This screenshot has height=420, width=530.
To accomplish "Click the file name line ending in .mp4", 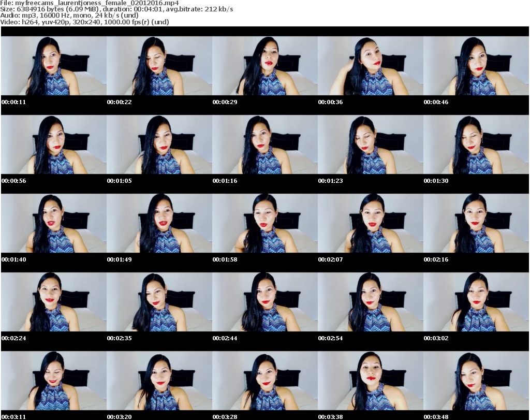I will pyautogui.click(x=90, y=3).
